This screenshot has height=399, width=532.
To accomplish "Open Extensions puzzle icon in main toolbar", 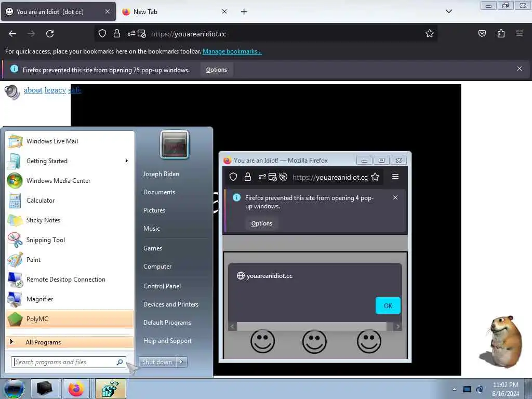I will pos(501,34).
